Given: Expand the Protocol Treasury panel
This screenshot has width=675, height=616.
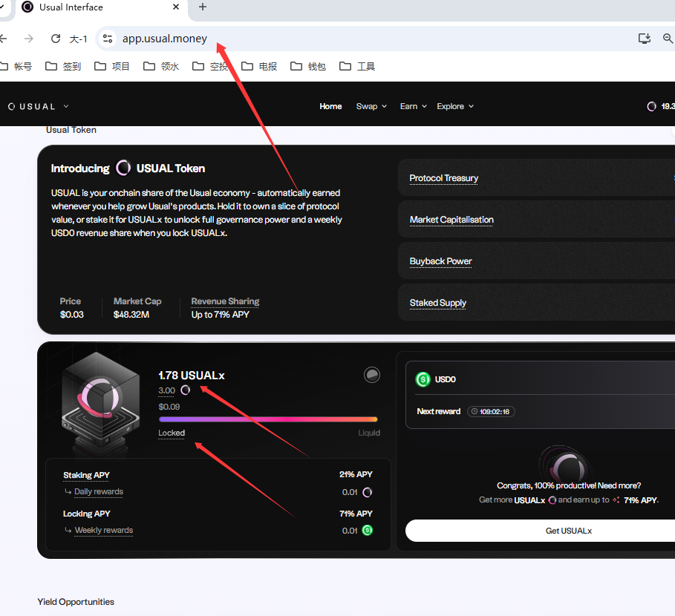Looking at the screenshot, I should pos(536,178).
